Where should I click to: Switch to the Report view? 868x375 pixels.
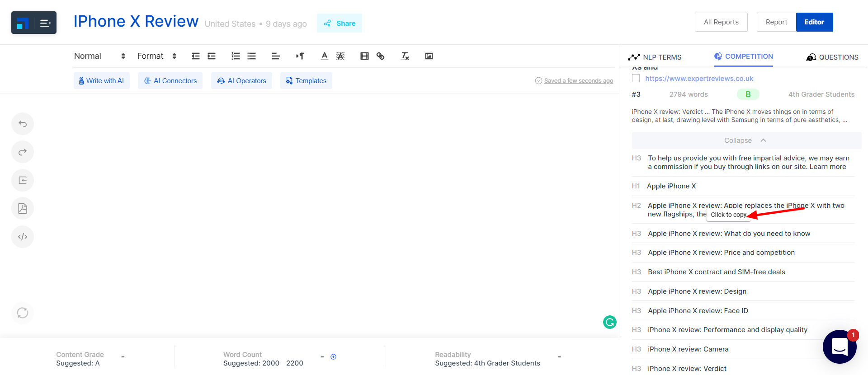(776, 22)
